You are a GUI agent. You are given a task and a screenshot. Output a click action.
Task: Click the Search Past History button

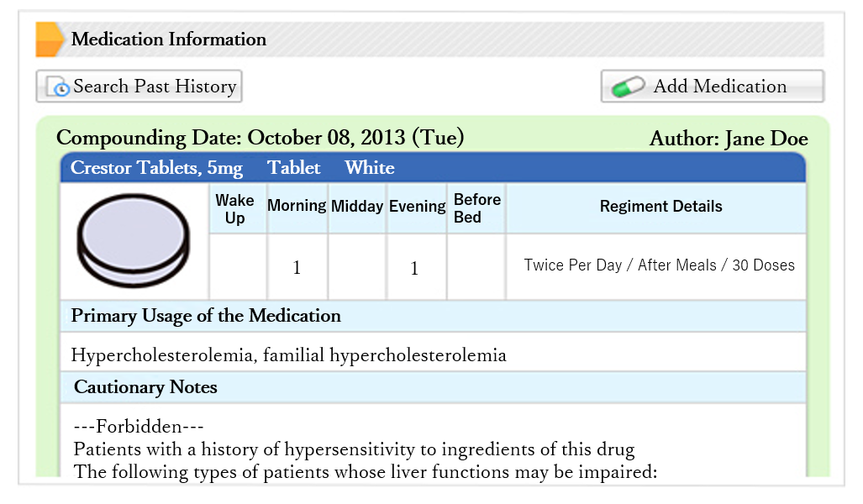(139, 86)
